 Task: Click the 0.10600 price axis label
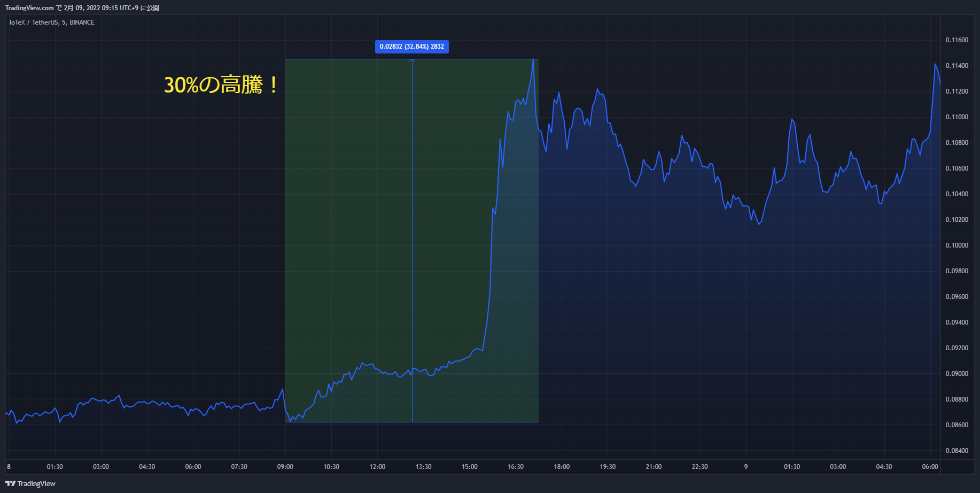[956, 168]
